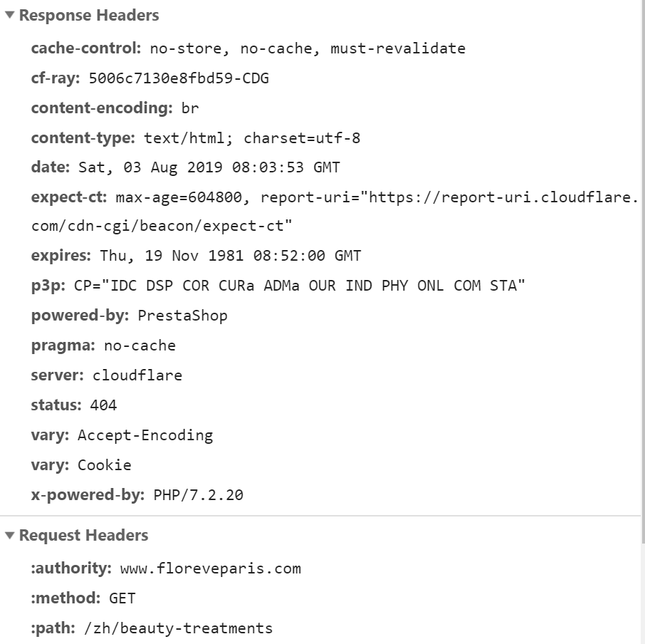
Task: Click the pragma no-cache value
Action: click(x=140, y=346)
